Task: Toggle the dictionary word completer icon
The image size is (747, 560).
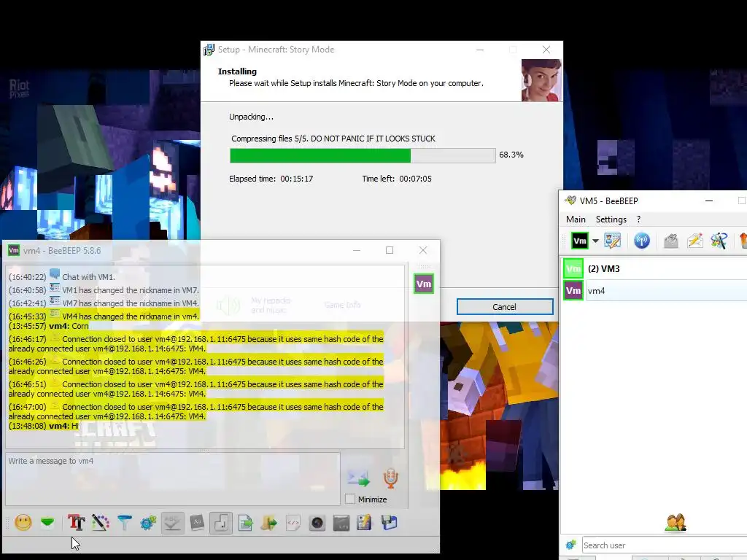Action: (x=197, y=522)
